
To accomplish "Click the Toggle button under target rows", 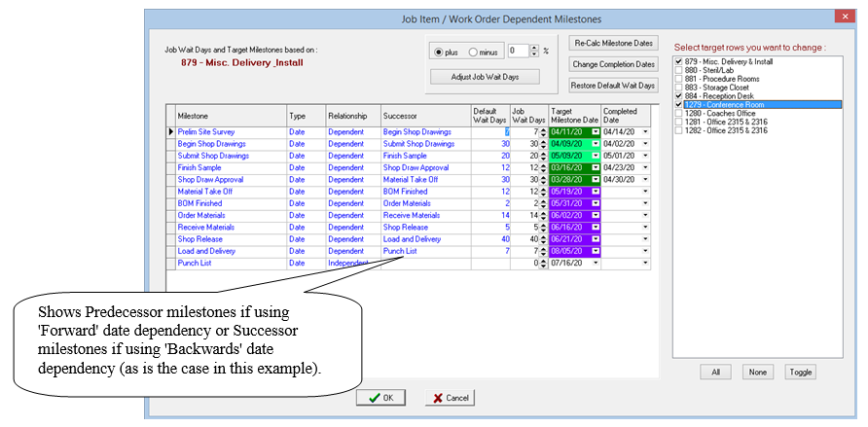I will [x=800, y=372].
